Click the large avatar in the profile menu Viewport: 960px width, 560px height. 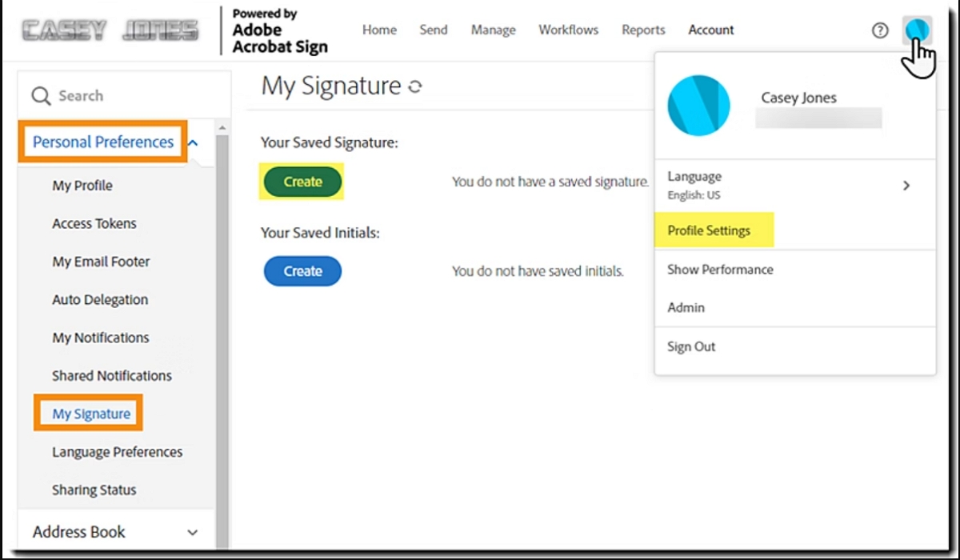[698, 106]
